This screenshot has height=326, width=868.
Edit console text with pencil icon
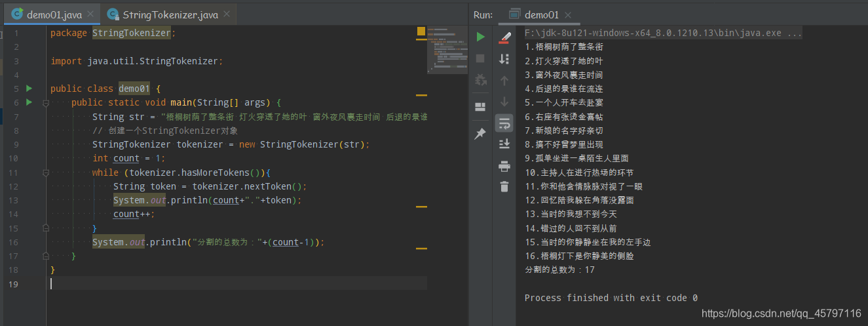pos(504,37)
